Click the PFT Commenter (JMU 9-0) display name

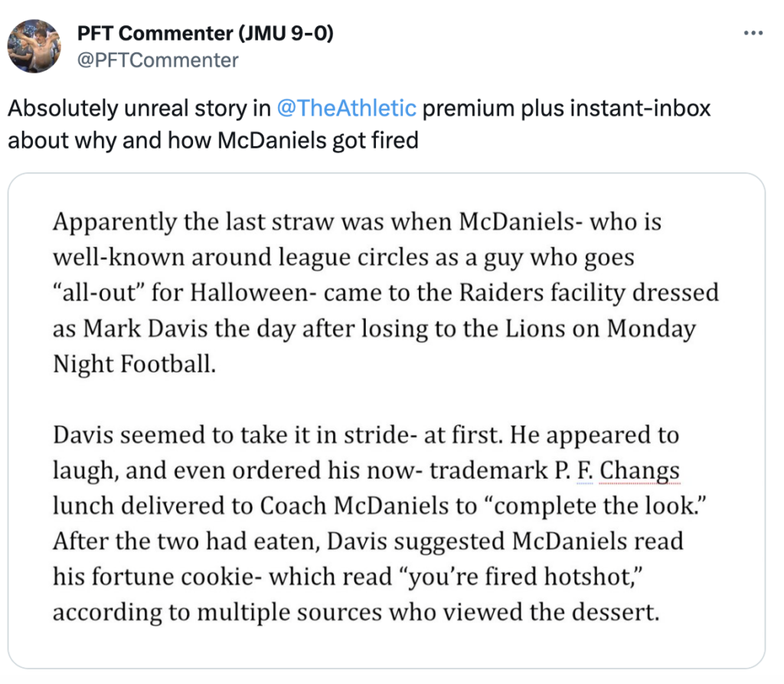coord(205,34)
